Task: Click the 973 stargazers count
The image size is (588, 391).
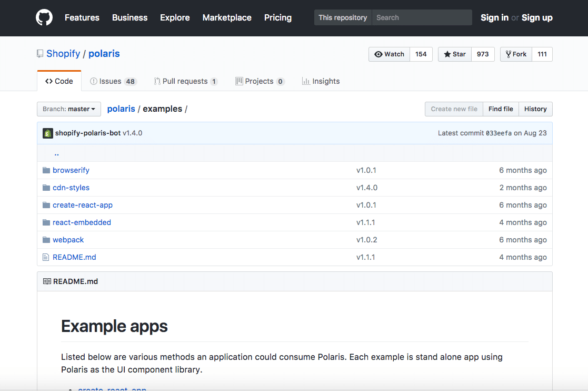Action: pyautogui.click(x=483, y=54)
